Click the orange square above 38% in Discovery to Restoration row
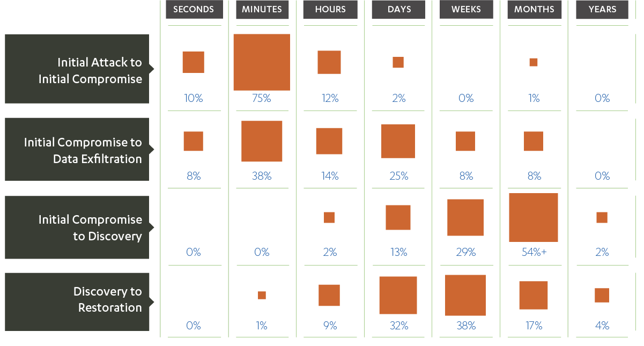 465,295
